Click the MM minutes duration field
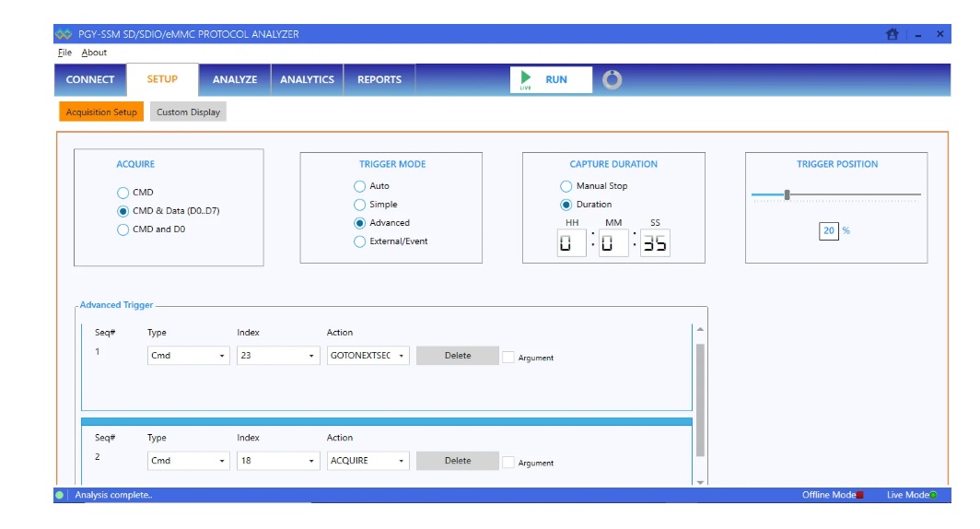 pos(613,242)
